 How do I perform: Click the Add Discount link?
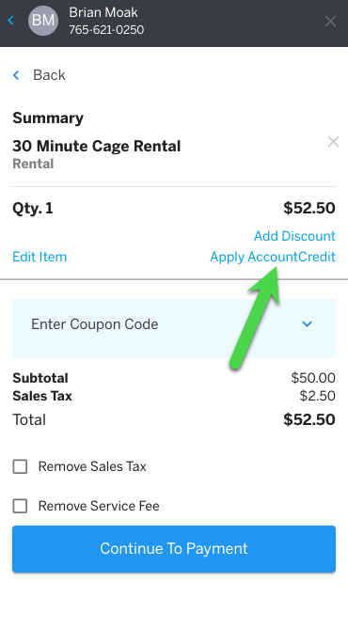coord(294,236)
